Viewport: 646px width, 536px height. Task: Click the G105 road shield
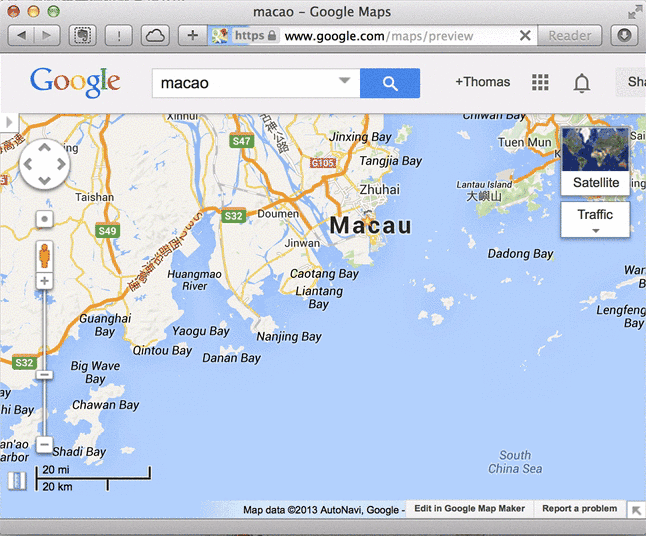pyautogui.click(x=323, y=163)
